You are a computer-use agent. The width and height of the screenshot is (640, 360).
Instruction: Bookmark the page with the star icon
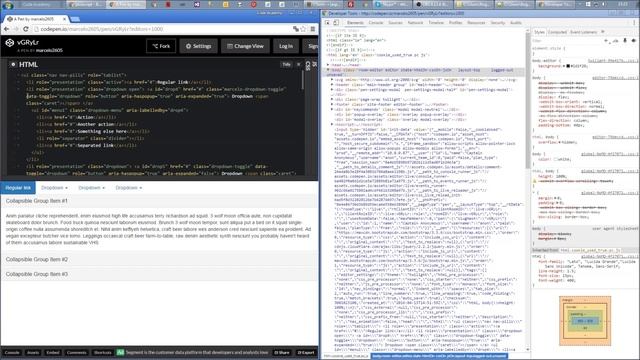pyautogui.click(x=303, y=29)
